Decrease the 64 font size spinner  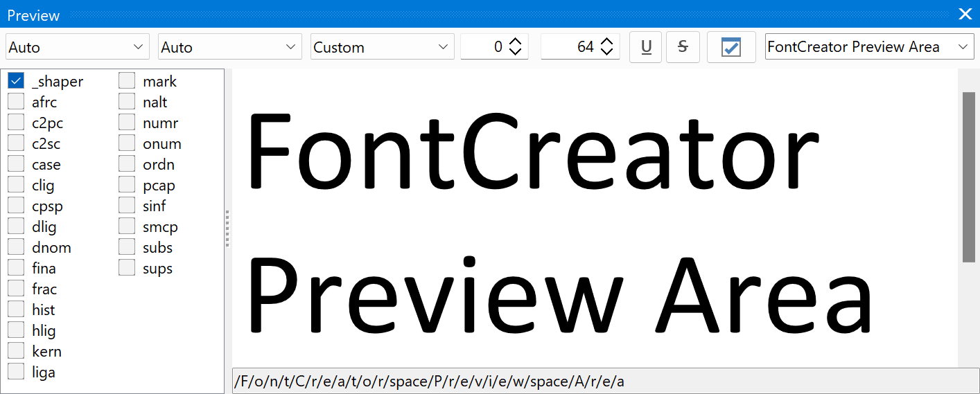607,53
